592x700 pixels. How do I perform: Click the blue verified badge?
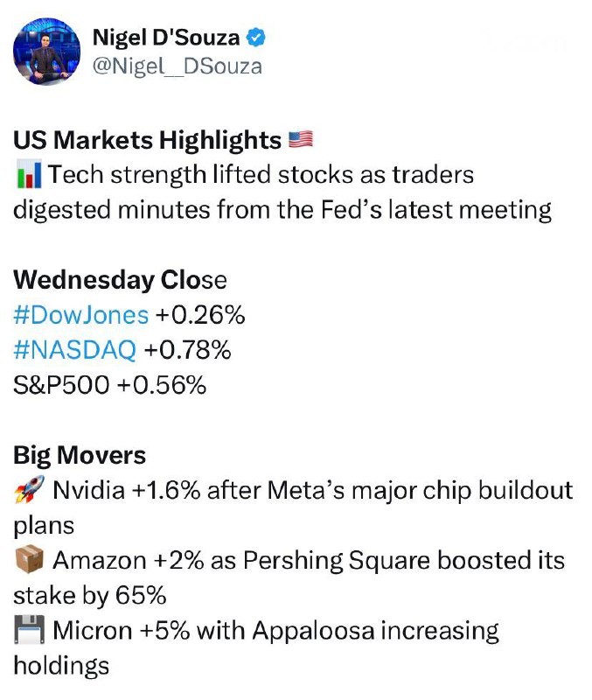[x=256, y=38]
